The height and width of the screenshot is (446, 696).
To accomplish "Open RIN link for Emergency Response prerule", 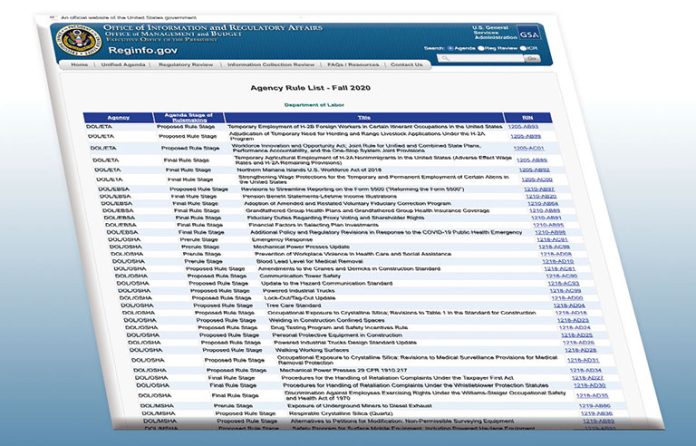I will pos(552,240).
